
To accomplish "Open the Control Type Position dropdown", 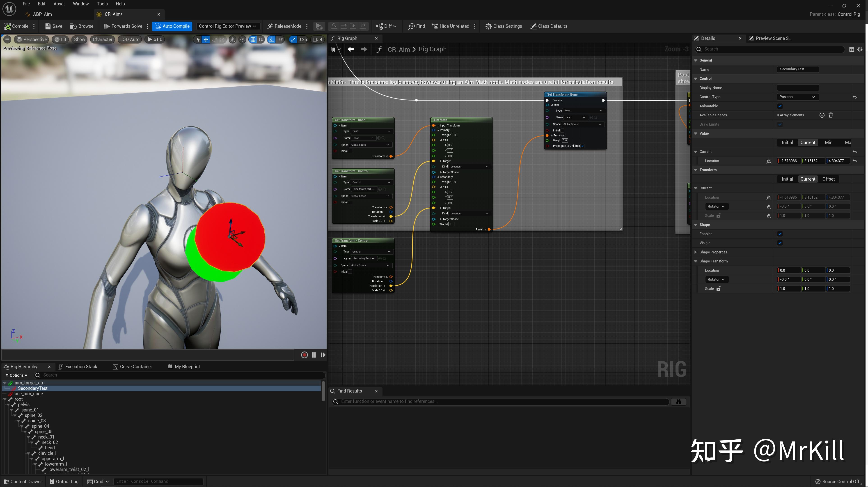I will point(797,97).
